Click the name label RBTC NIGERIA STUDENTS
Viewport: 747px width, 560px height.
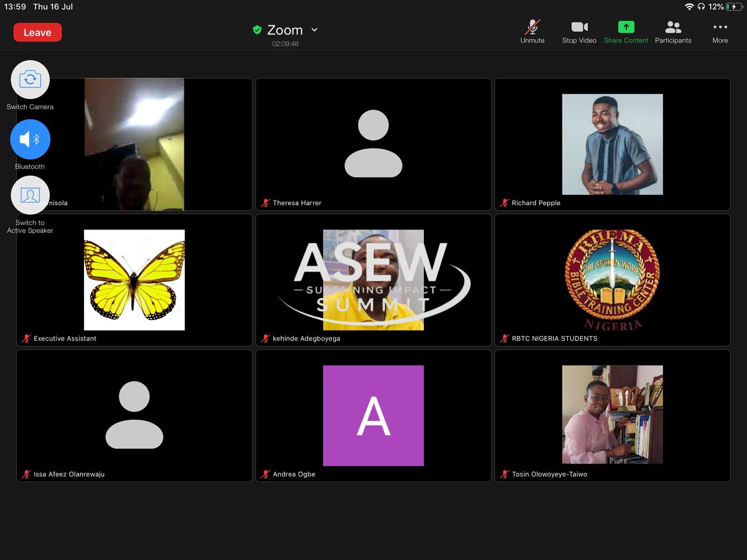555,338
